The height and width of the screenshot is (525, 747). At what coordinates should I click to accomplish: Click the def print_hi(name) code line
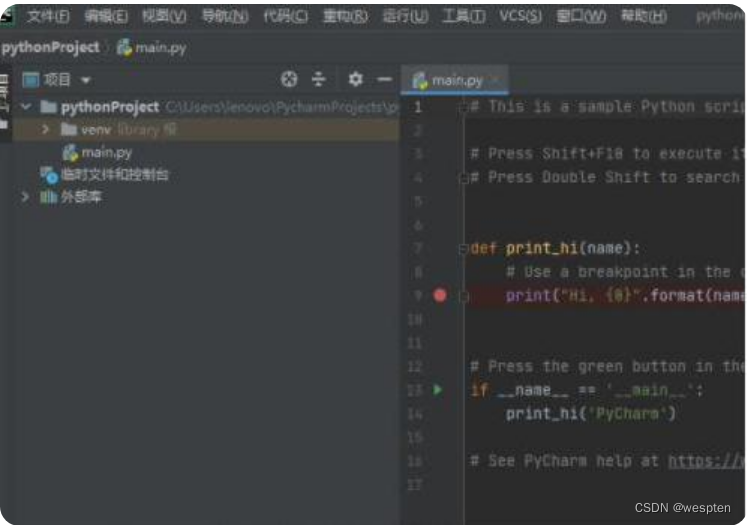(555, 248)
